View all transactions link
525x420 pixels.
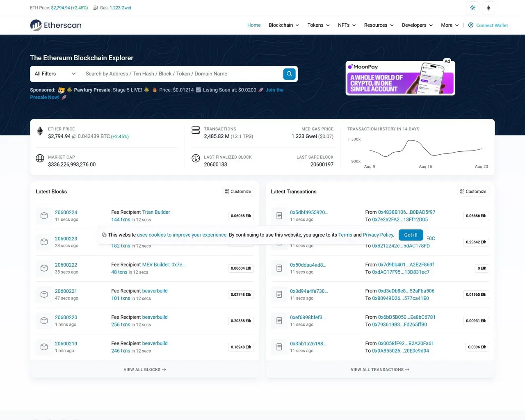tap(380, 370)
